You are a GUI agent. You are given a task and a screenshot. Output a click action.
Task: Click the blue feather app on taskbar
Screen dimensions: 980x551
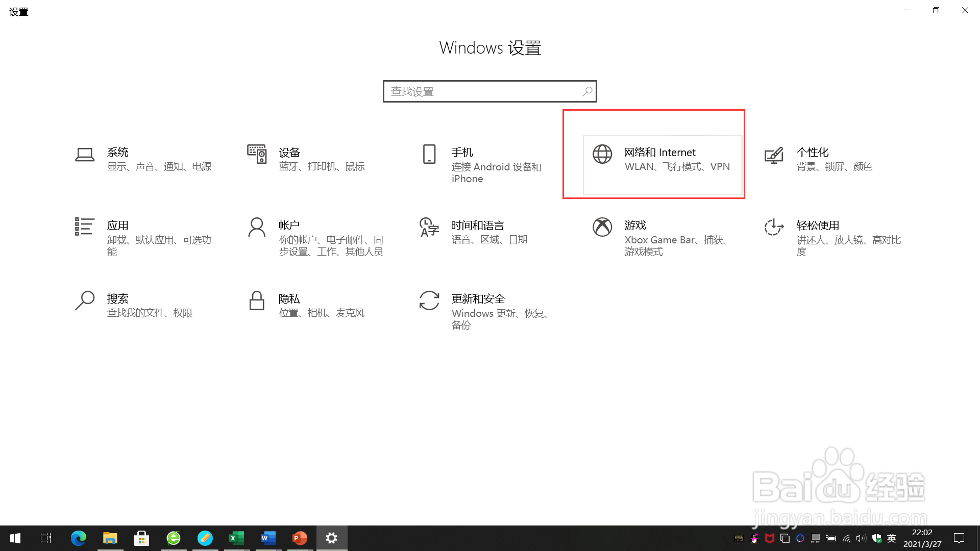(x=205, y=538)
